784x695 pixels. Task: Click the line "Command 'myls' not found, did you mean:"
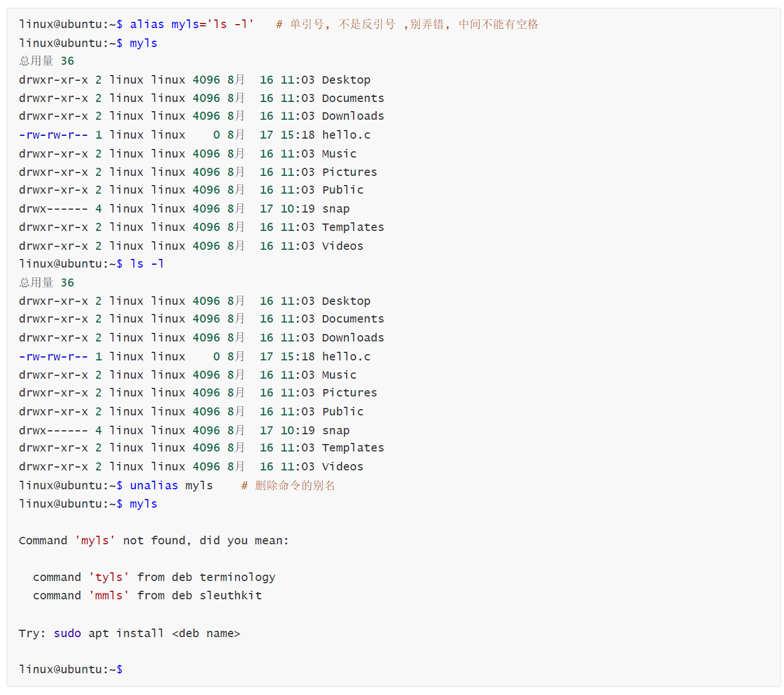pyautogui.click(x=154, y=540)
